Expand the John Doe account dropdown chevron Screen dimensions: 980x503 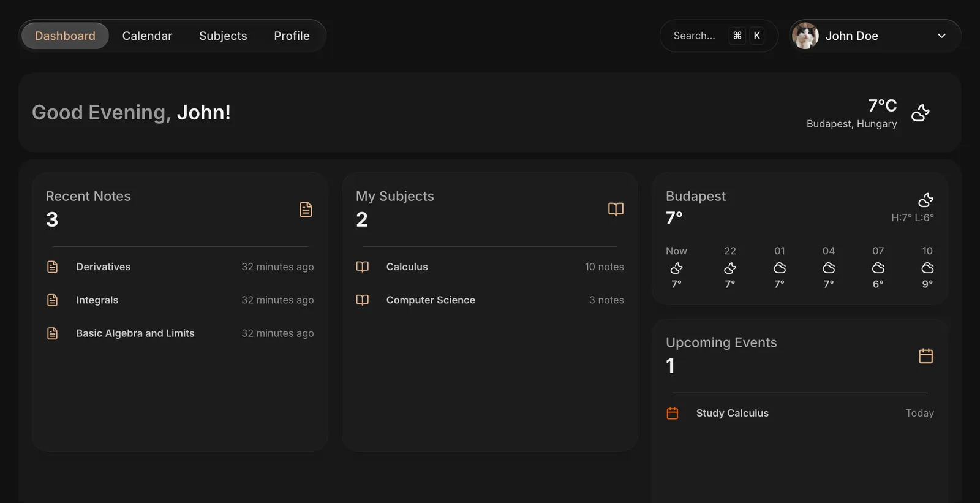941,36
